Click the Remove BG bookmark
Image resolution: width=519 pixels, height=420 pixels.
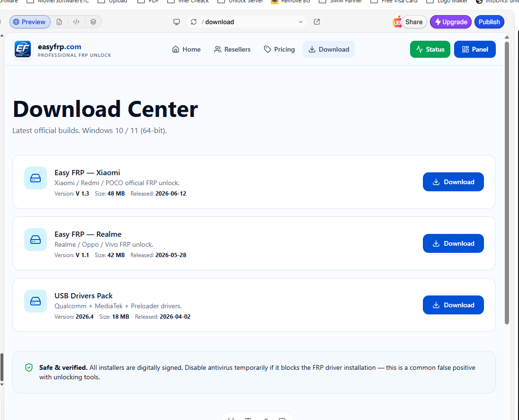(291, 1)
